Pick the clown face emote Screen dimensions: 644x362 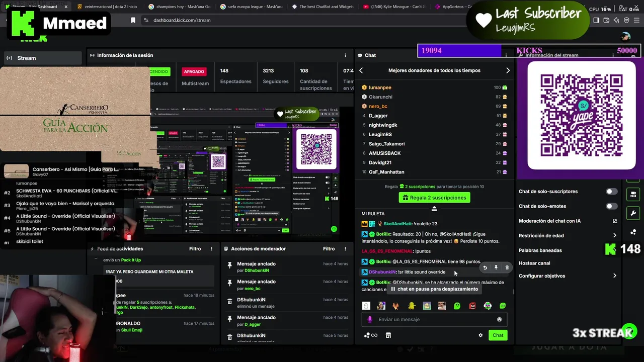click(x=488, y=306)
